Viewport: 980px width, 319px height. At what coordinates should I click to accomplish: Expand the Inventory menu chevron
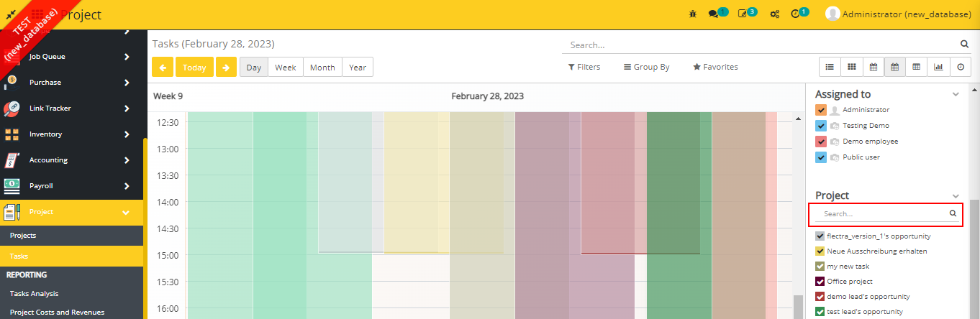click(x=127, y=134)
